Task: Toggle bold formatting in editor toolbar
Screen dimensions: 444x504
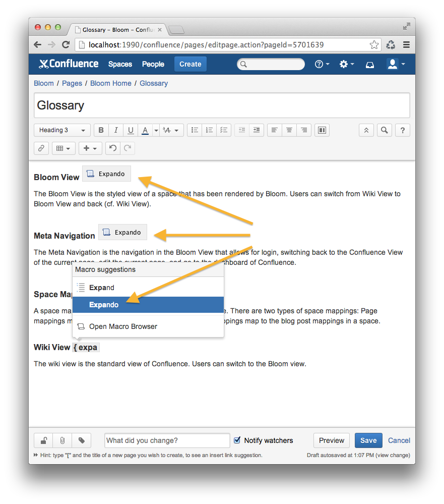Action: tap(101, 130)
